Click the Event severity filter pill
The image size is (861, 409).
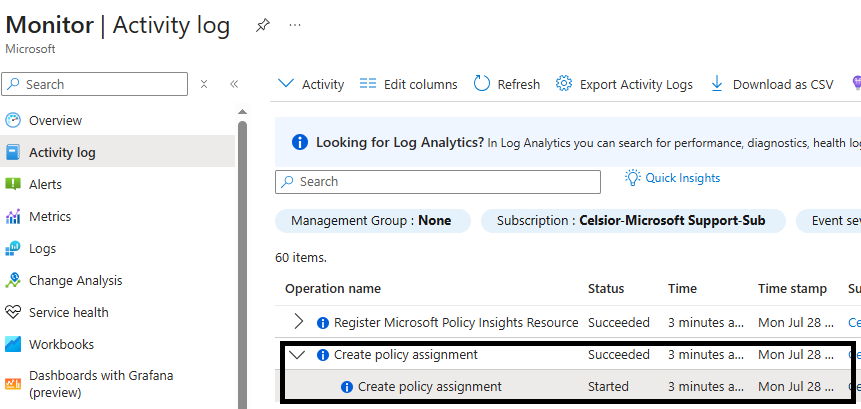(829, 221)
